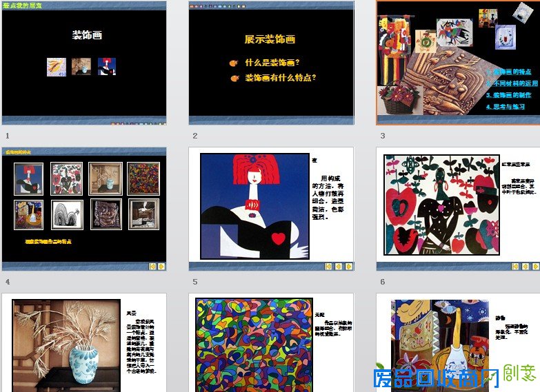Select the wheat vase picture on slide 1

[81, 66]
